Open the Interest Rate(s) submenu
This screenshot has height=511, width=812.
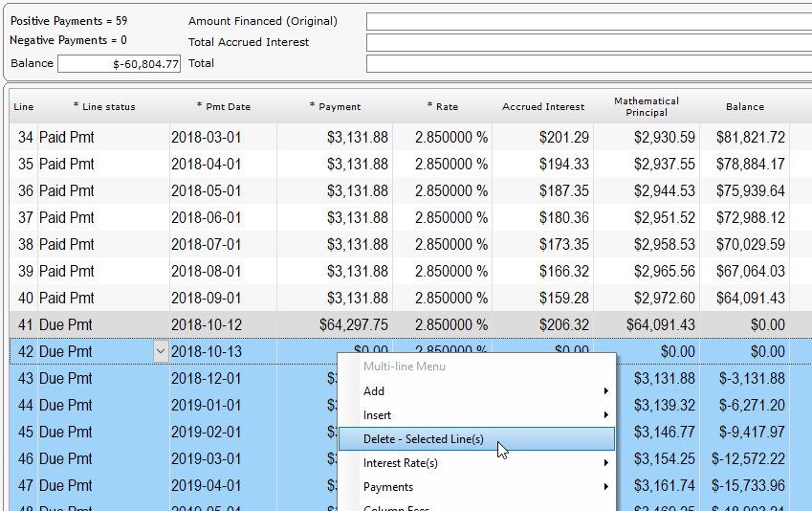(x=476, y=463)
